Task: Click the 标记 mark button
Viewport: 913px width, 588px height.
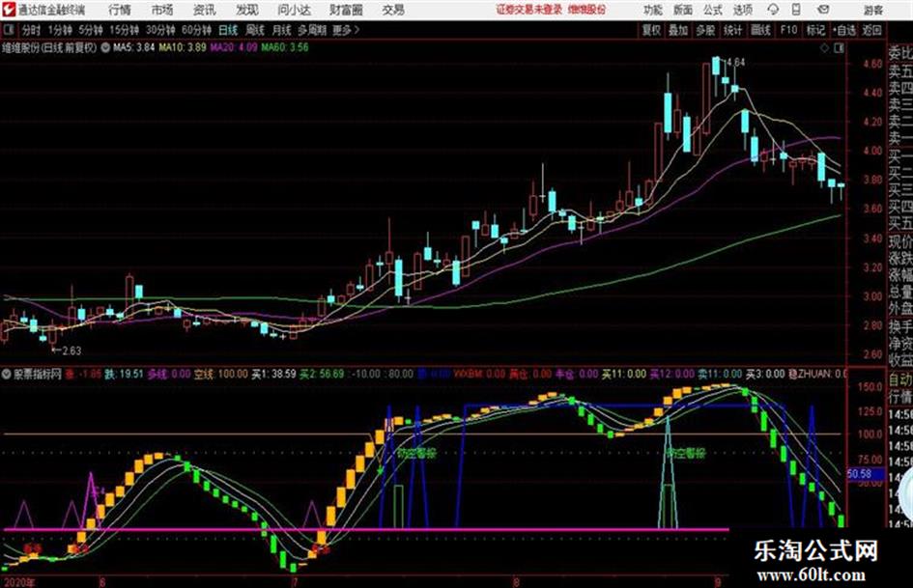Action: coord(815,30)
